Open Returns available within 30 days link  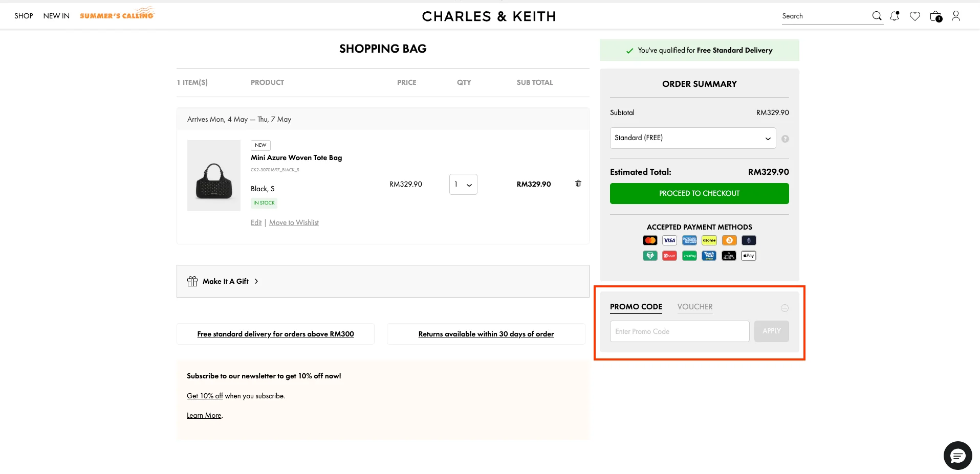tap(486, 334)
